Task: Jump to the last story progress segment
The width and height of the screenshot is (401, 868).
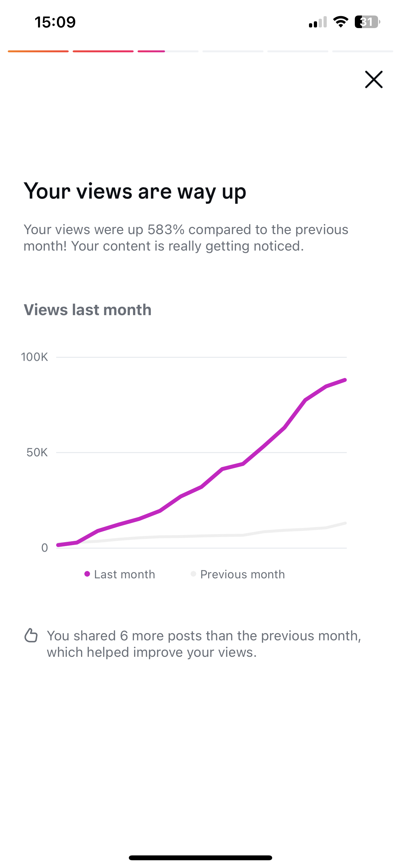Action: click(363, 51)
